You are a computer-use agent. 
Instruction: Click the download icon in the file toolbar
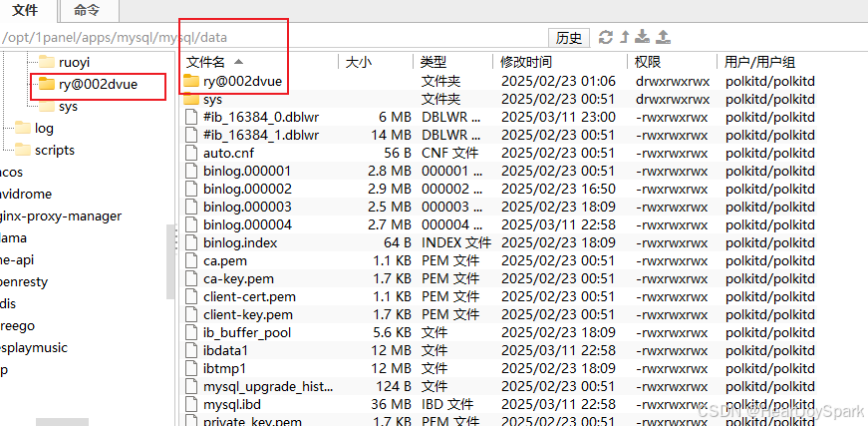point(642,37)
